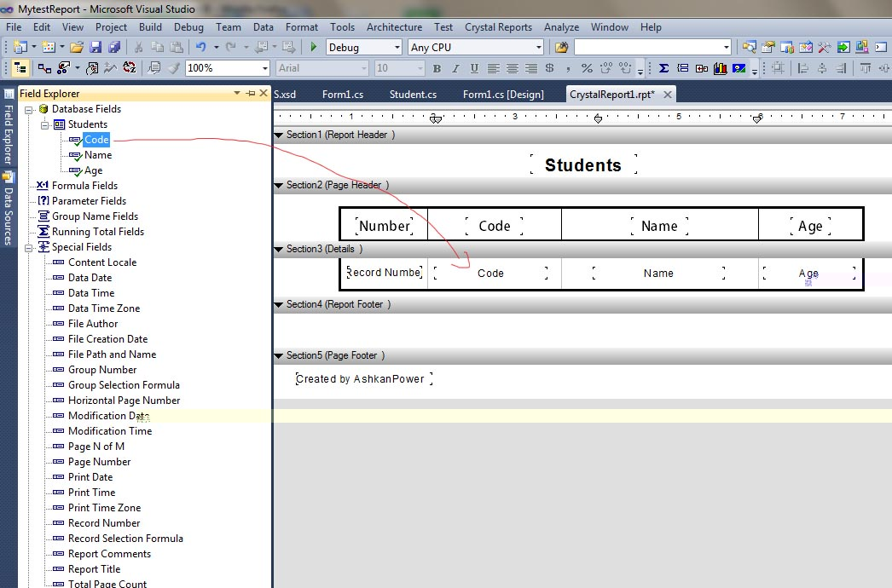Open the Architecture menu
Screen dimensions: 892x588
394,26
